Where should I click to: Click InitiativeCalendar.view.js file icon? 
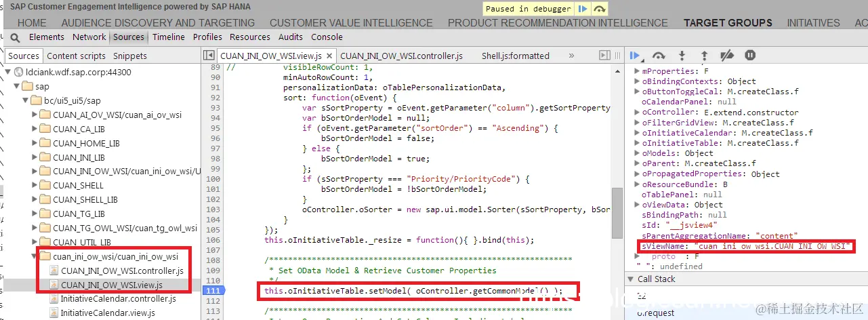[54, 313]
